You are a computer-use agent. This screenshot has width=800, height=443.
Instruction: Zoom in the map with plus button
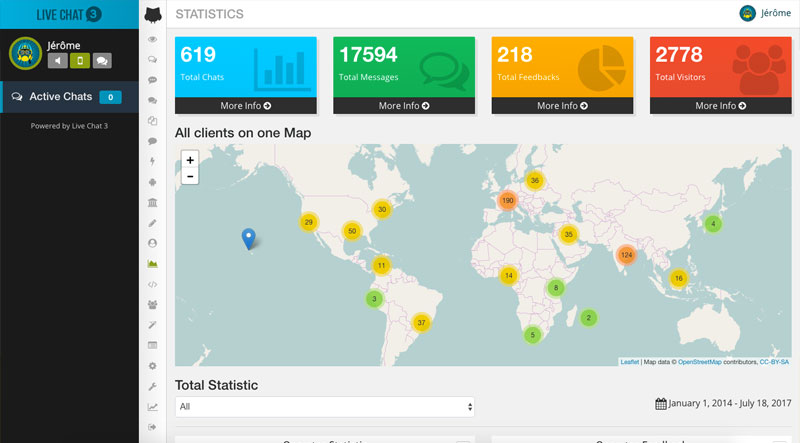click(x=190, y=159)
